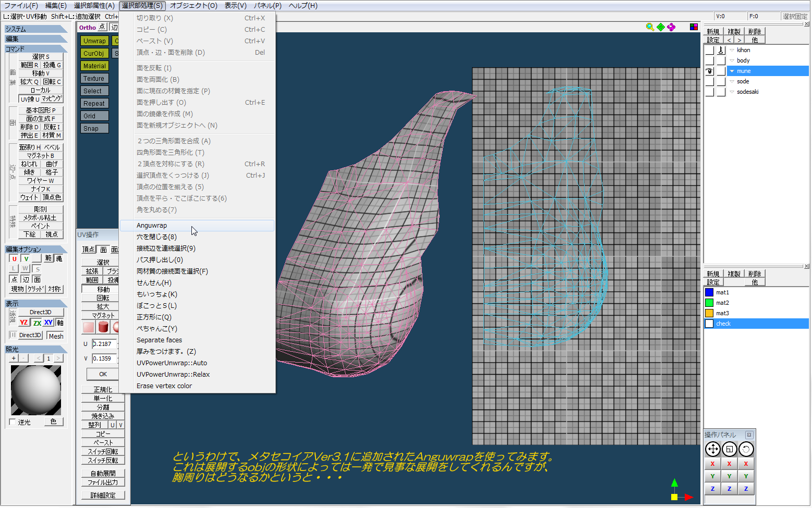Image resolution: width=812 pixels, height=508 pixels.
Task: Toggle the 逆光 backlight checkbox
Action: click(x=13, y=422)
